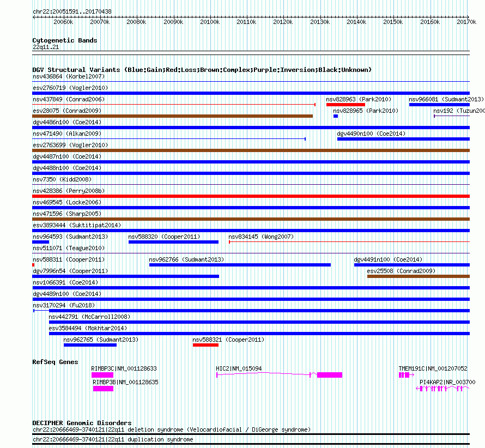
Task: Open the RefSeq Genes track title
Action: pos(55,362)
